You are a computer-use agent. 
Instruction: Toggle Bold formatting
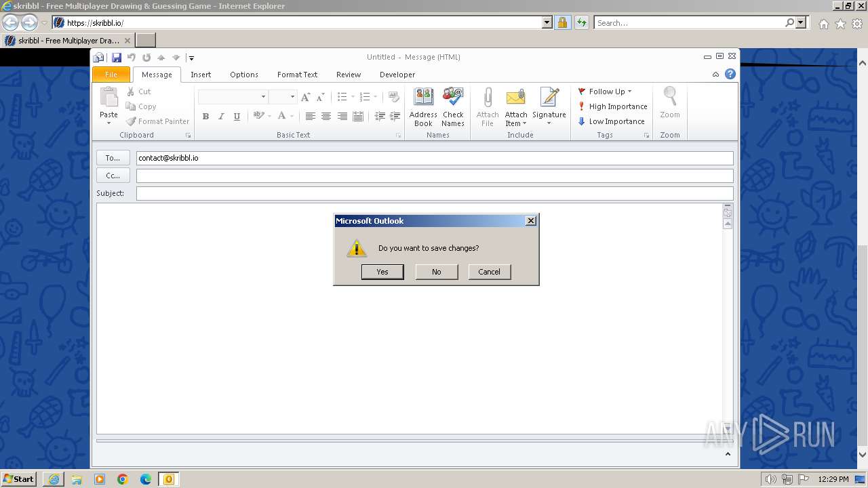point(205,117)
